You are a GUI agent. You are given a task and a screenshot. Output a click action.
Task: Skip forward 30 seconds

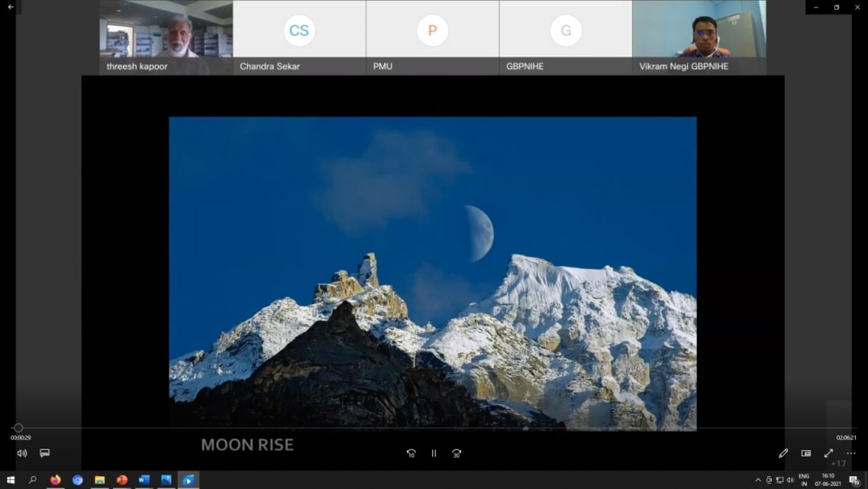[457, 453]
